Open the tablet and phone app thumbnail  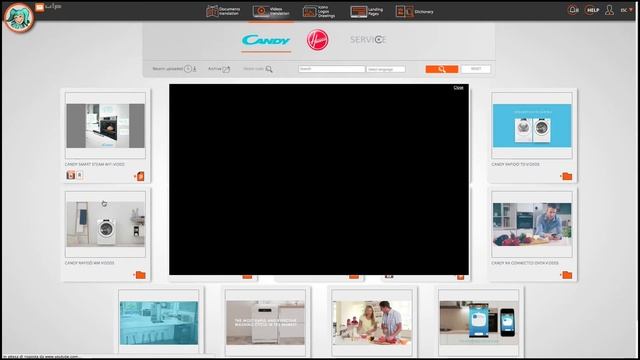coord(479,323)
